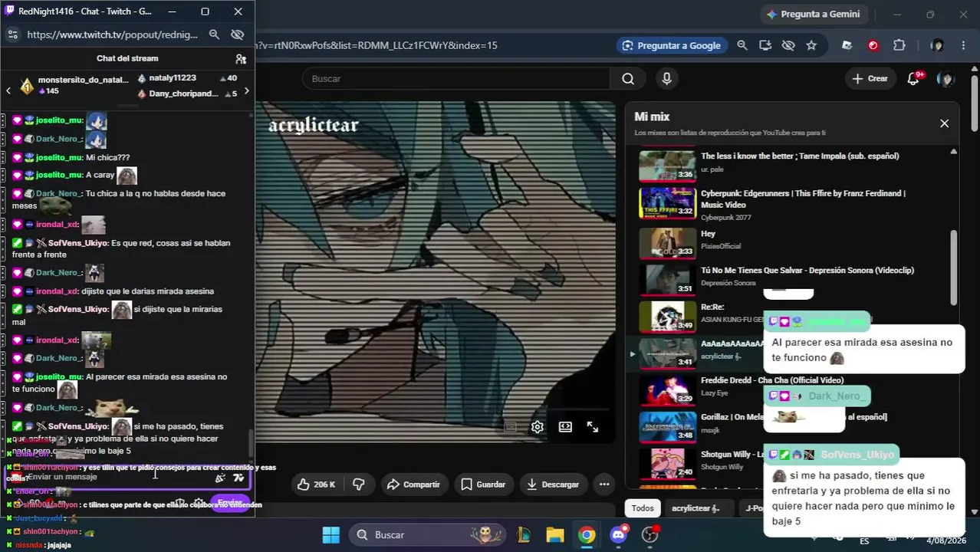Screen dimensions: 980x552
Task: Open the confetti celebration icon in chat input
Action: click(221, 478)
